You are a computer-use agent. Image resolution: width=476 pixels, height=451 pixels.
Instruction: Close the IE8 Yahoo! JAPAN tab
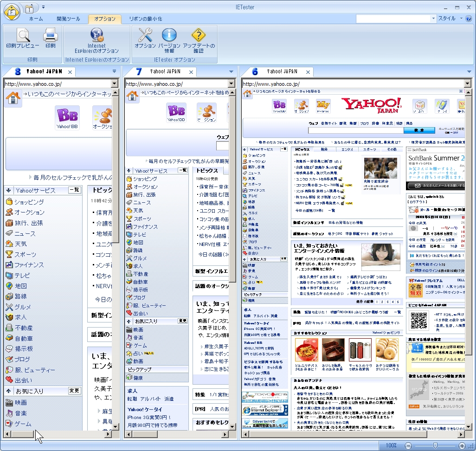click(x=70, y=72)
